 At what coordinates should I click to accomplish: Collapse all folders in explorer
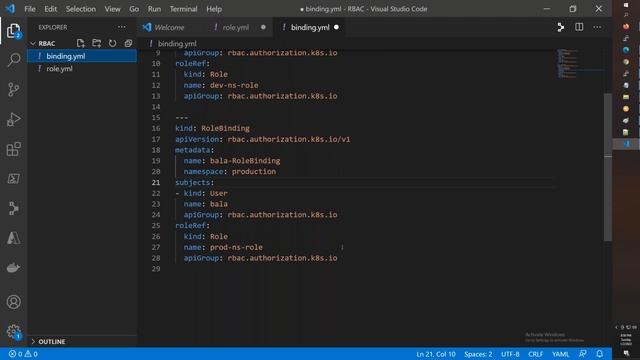(x=128, y=43)
